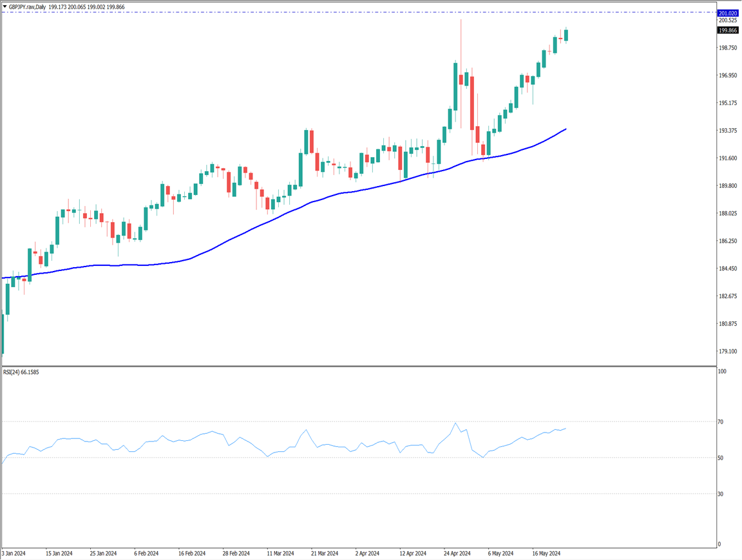Image resolution: width=742 pixels, height=560 pixels.
Task: Click the black 199.866 current price tag
Action: tap(728, 30)
